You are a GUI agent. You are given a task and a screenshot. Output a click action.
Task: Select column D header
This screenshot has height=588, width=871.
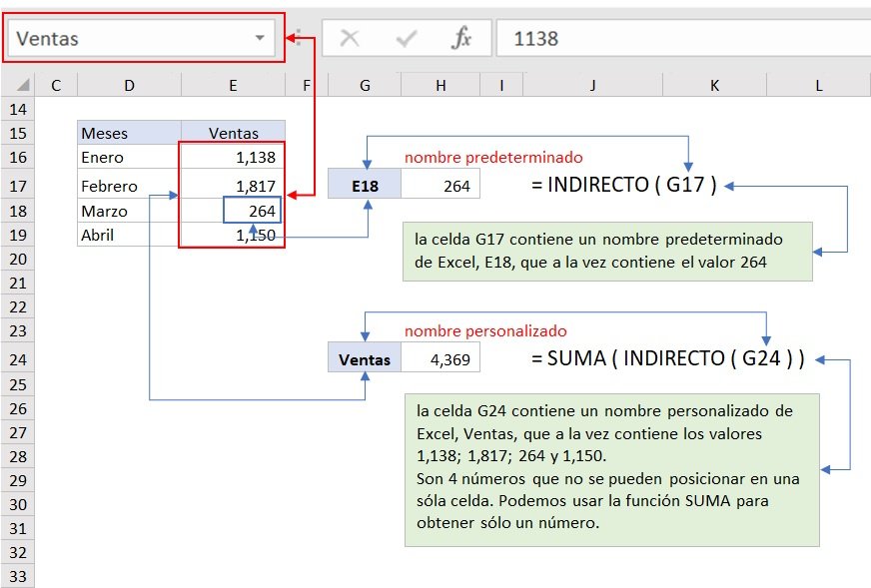click(x=129, y=86)
